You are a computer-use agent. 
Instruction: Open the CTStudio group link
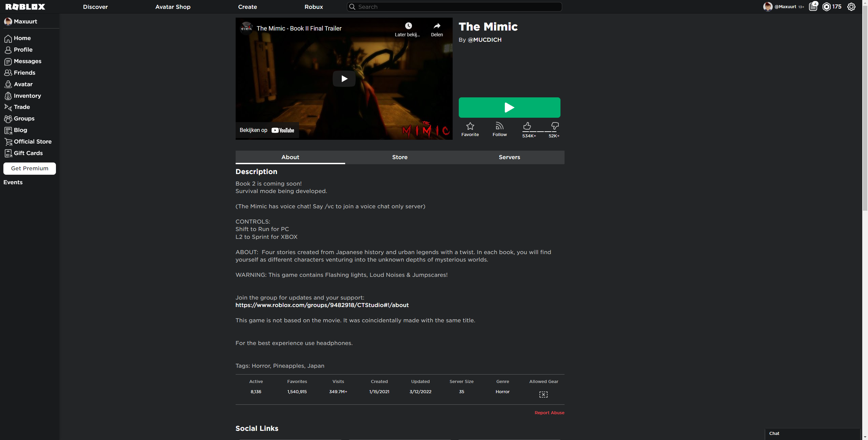[322, 305]
